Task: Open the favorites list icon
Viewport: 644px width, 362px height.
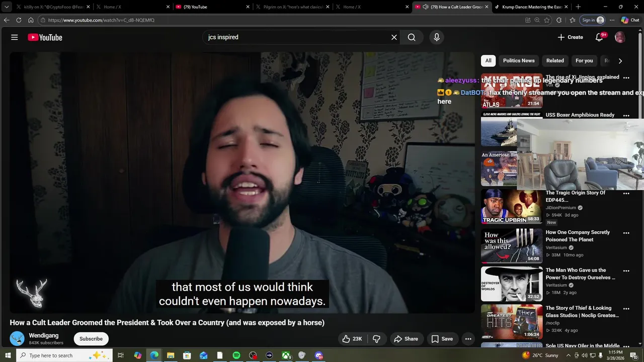Action: point(573,20)
